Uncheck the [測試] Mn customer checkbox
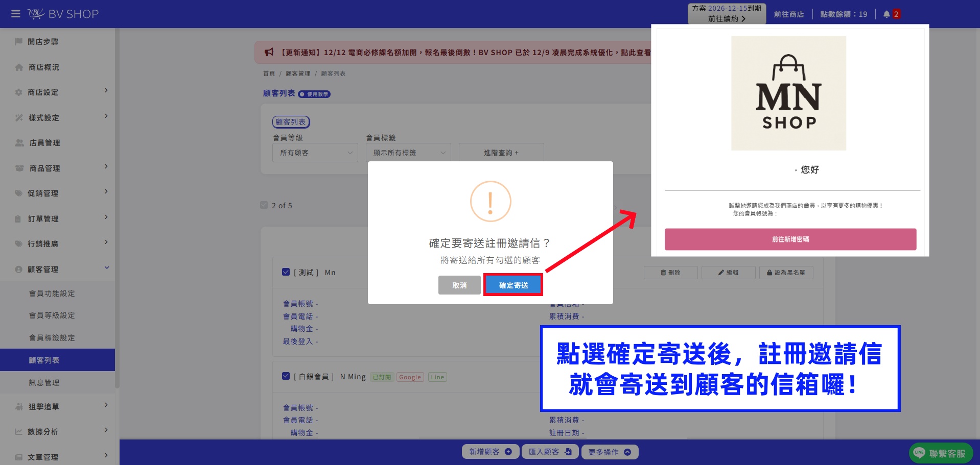 286,272
